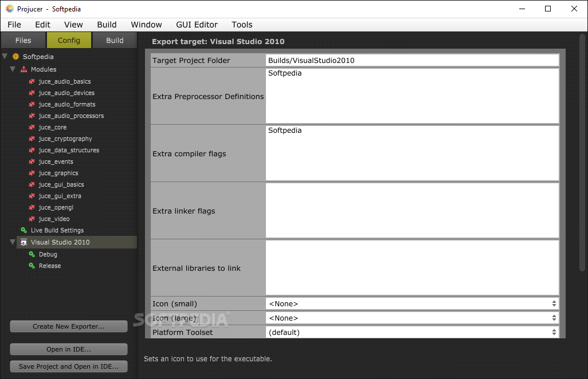Open the Icon (large) dropdown
The height and width of the screenshot is (379, 588).
413,318
